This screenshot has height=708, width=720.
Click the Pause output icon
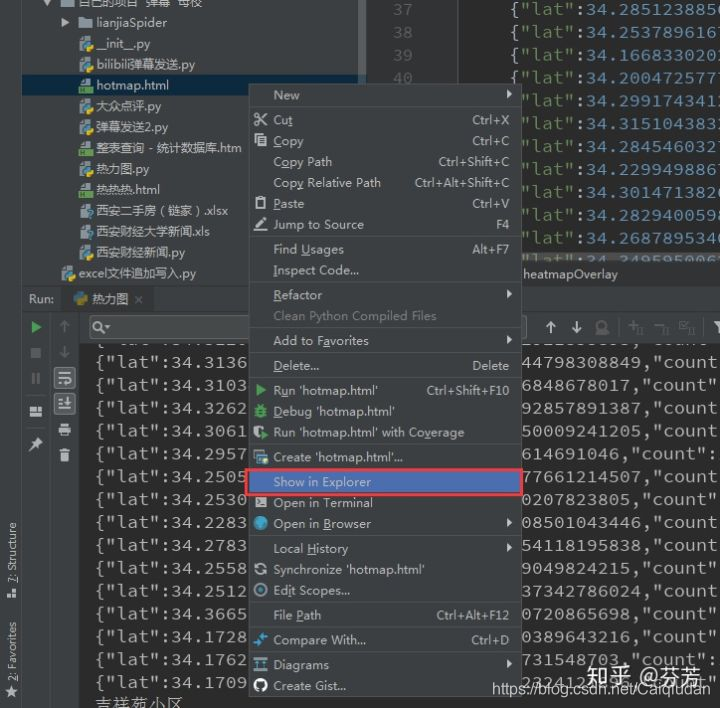click(36, 378)
